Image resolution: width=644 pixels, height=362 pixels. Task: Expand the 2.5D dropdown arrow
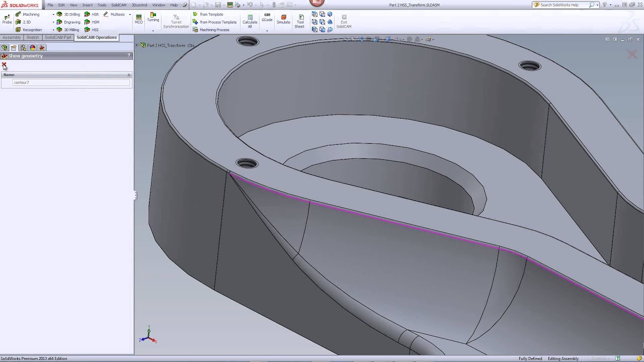tap(53, 22)
